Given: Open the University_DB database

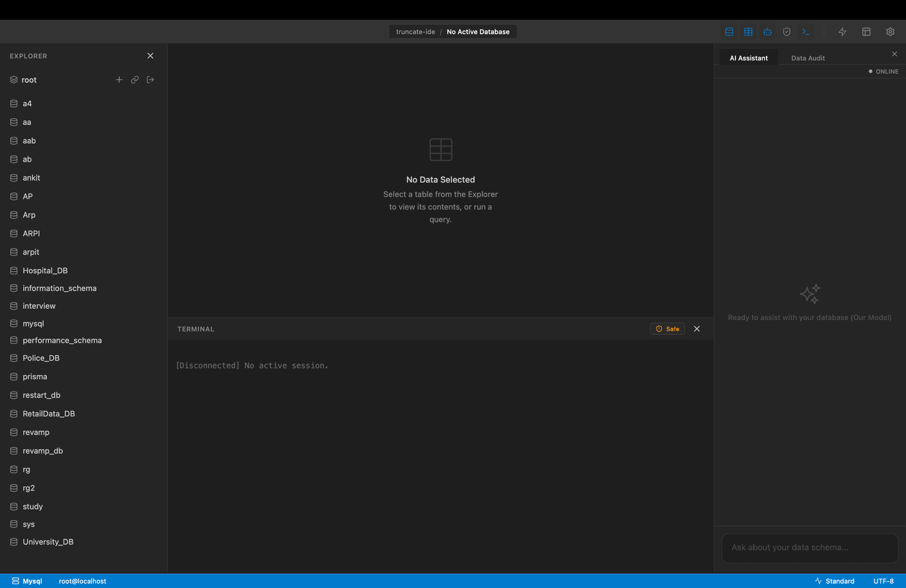Looking at the screenshot, I should [x=83, y=542].
